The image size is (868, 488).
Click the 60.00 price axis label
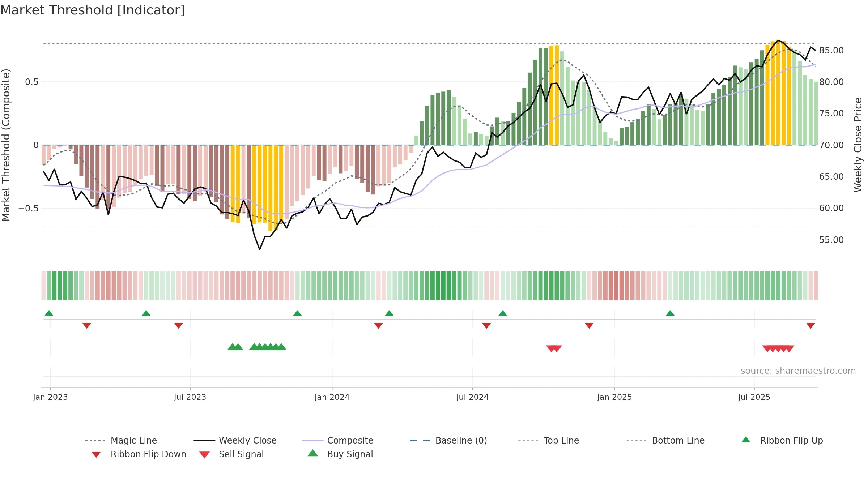831,208
